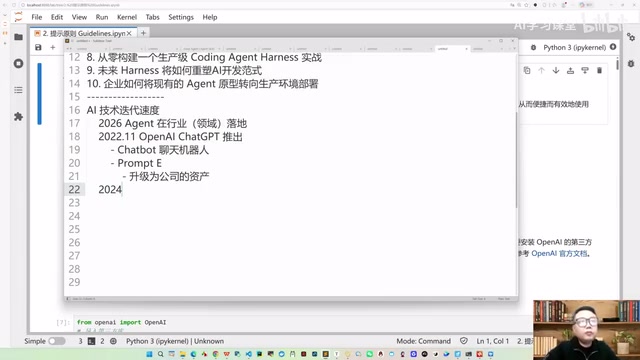Screen dimensions: 640x360
Task: Insert a cell with the plus toolbar icon
Action: point(53,48)
